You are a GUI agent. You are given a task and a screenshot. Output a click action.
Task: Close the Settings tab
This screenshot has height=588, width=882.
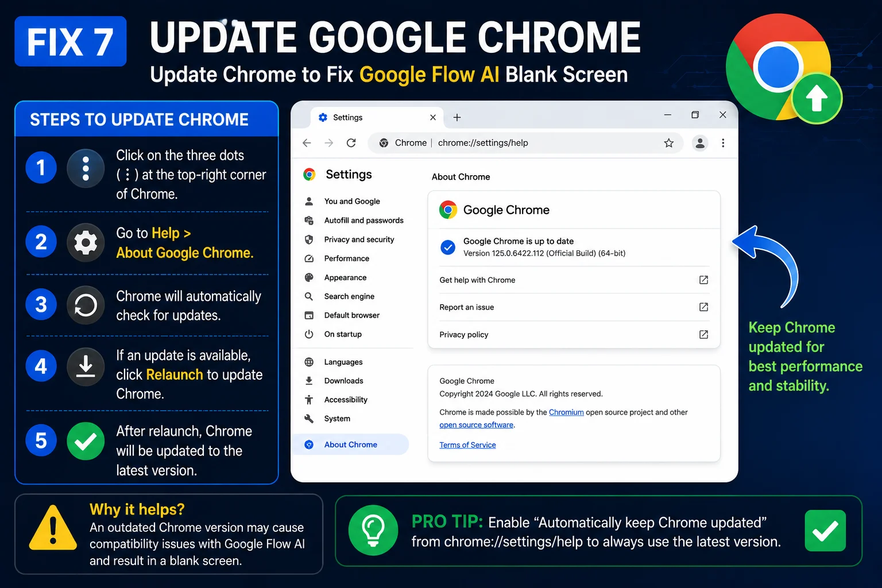point(433,117)
